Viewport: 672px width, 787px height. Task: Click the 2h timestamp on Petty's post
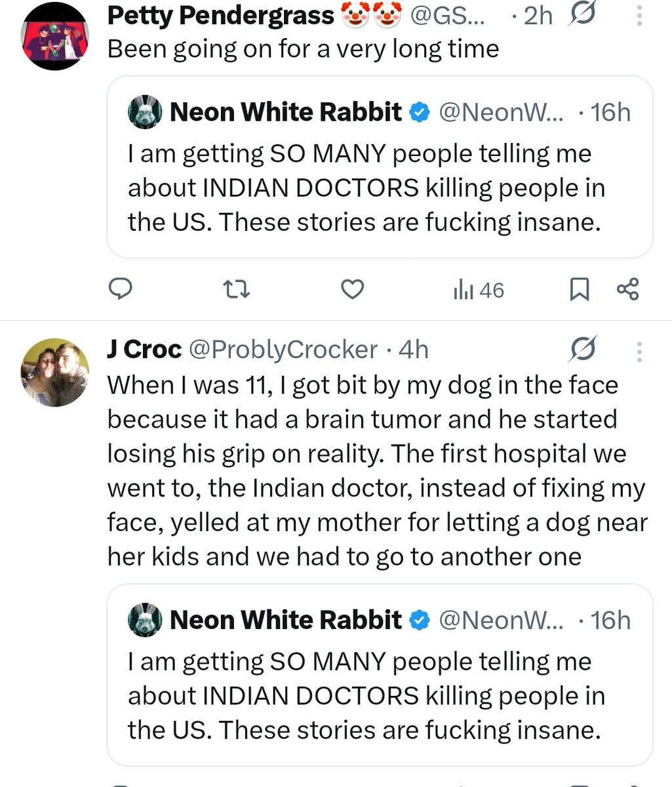(538, 16)
